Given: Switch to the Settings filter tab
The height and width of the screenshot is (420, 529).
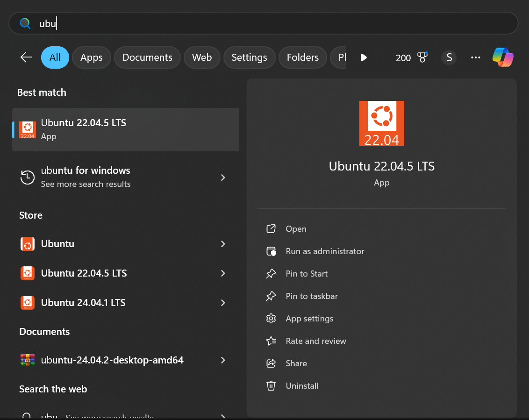Looking at the screenshot, I should click(x=250, y=57).
